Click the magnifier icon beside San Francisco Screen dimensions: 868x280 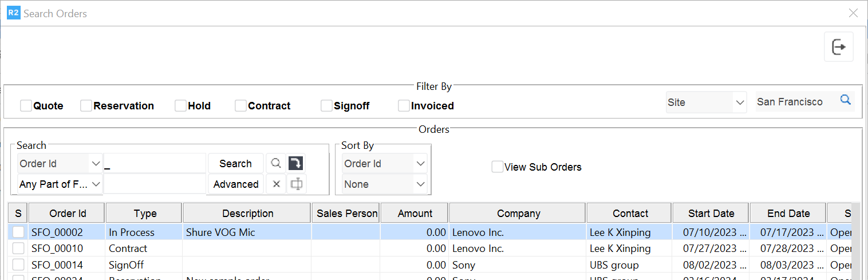click(x=845, y=100)
